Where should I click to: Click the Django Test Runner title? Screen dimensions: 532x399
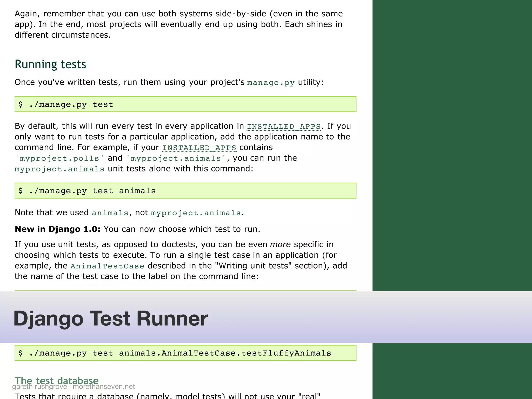click(111, 318)
